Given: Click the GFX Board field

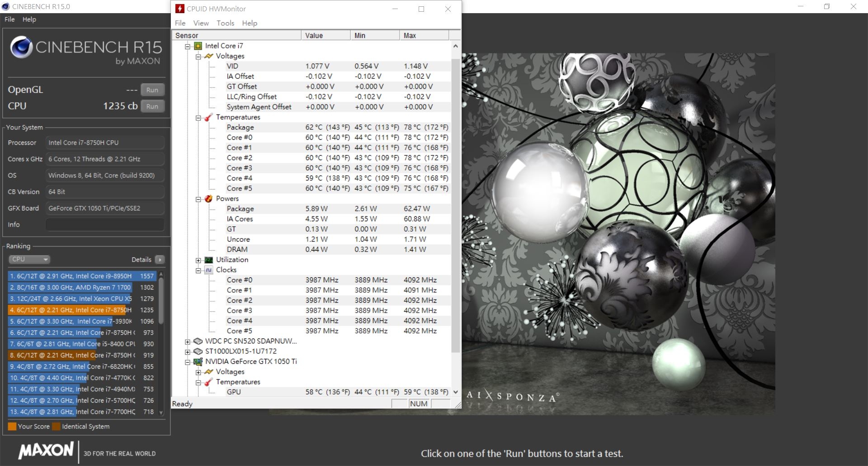Looking at the screenshot, I should pos(105,208).
